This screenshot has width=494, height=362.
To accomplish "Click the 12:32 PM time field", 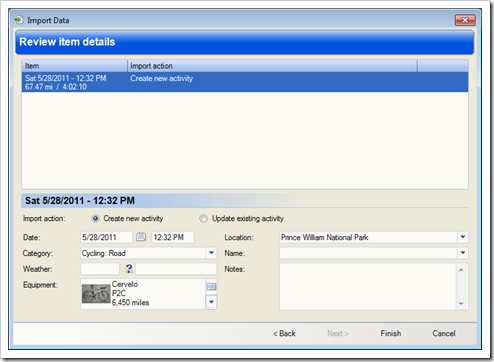I will 172,237.
